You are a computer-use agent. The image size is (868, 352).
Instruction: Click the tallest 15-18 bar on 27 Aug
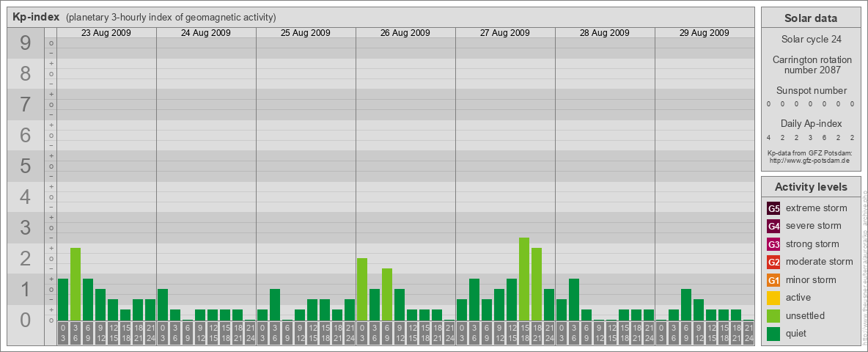pos(523,279)
